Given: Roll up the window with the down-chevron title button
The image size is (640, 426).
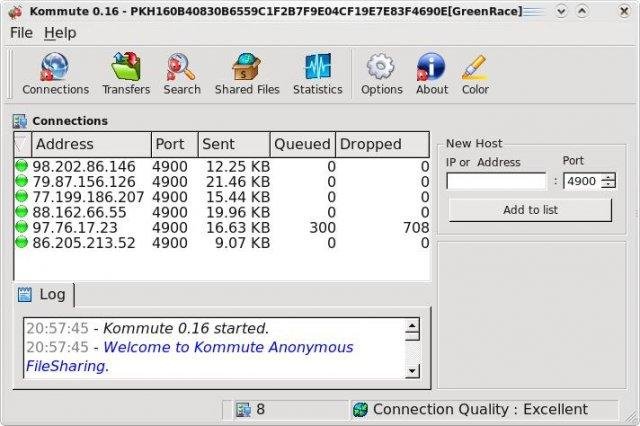Looking at the screenshot, I should click(562, 11).
